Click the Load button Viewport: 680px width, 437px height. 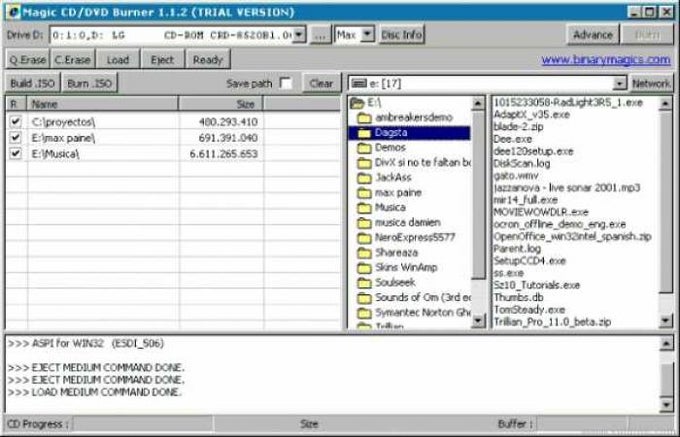(118, 60)
